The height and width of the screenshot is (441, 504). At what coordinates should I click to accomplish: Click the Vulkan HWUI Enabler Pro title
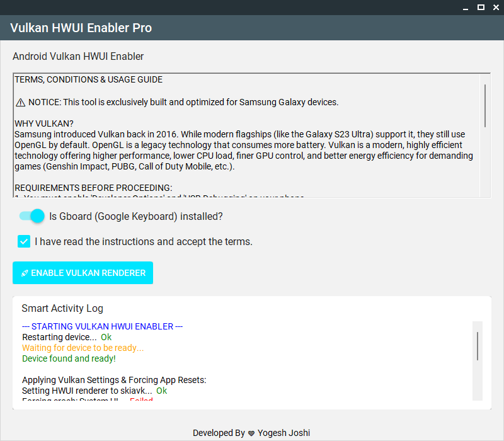[x=81, y=28]
